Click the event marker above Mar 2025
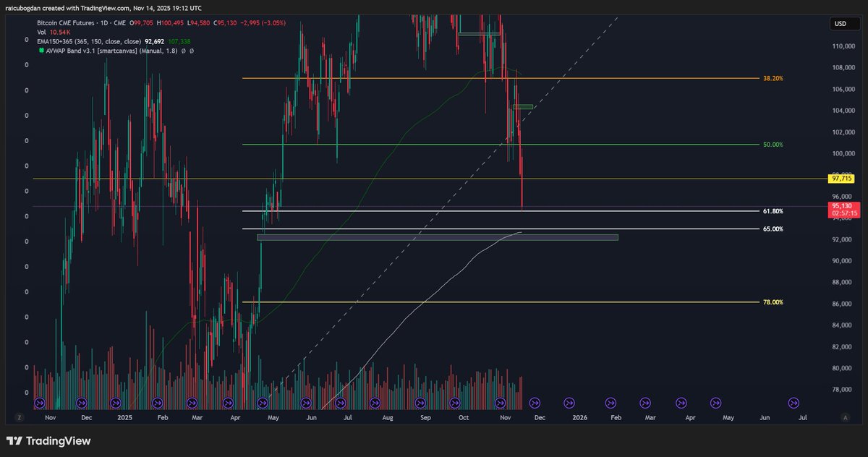Viewport: 868px width, 457px height. pos(192,403)
